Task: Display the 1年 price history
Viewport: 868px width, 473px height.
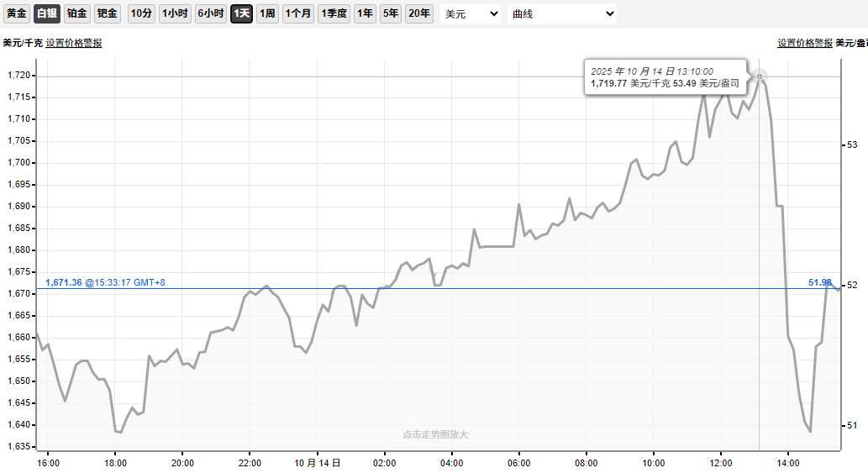Action: coord(365,13)
